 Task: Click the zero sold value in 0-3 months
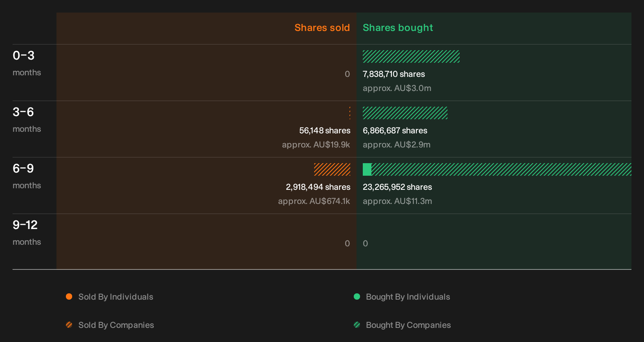[347, 74]
